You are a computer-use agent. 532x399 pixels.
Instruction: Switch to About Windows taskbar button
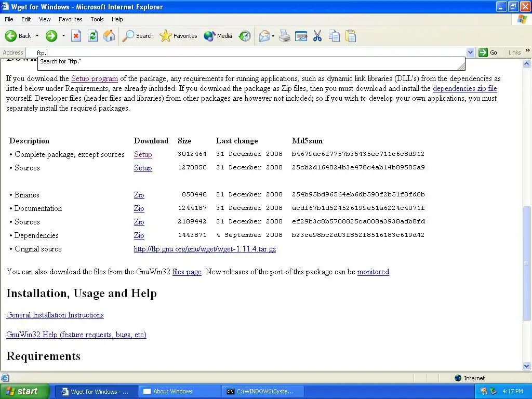[179, 391]
